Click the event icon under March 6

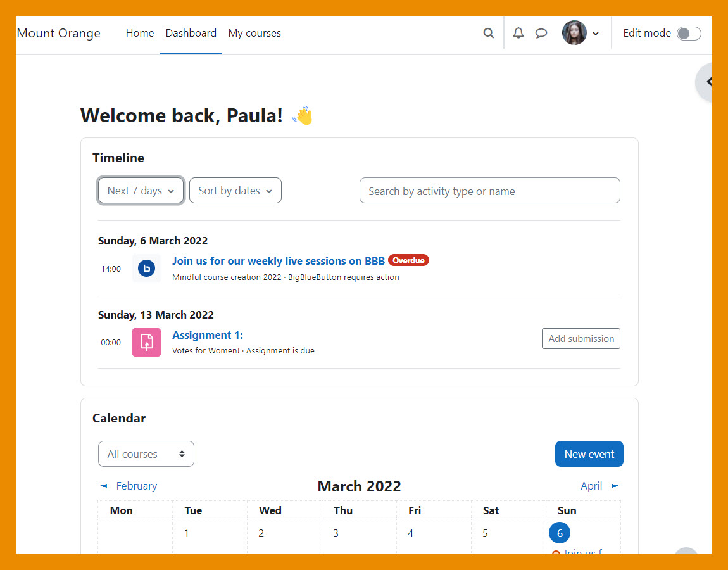coord(556,552)
